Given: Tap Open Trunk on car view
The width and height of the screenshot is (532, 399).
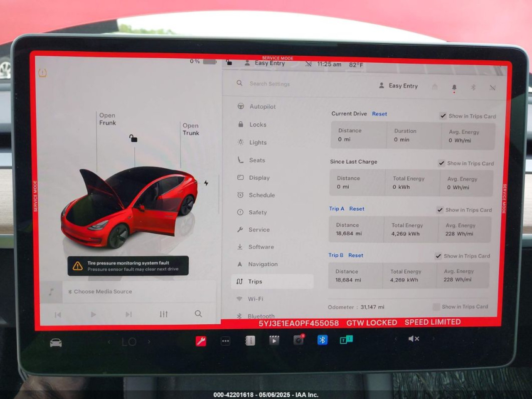Looking at the screenshot, I should pyautogui.click(x=191, y=129).
